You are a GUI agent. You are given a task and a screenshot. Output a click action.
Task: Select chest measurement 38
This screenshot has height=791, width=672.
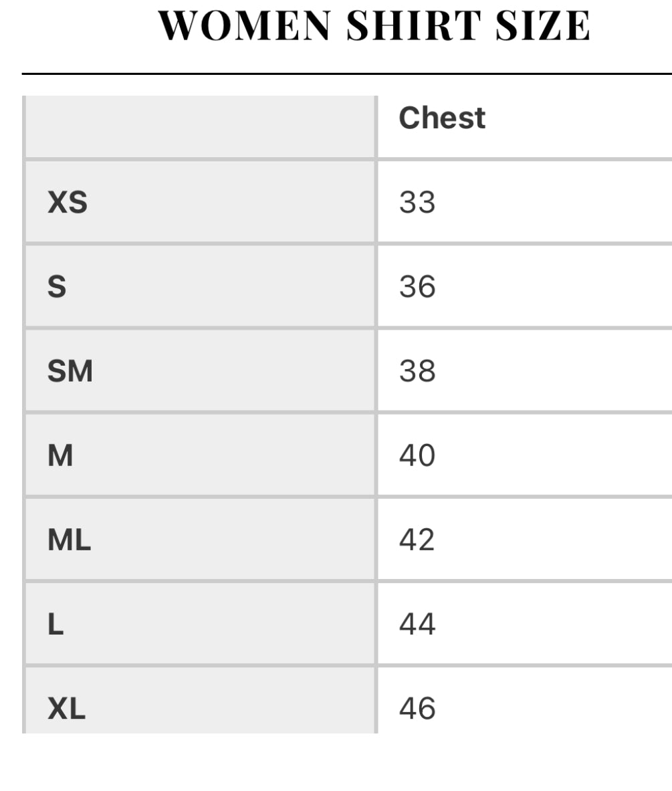click(417, 371)
